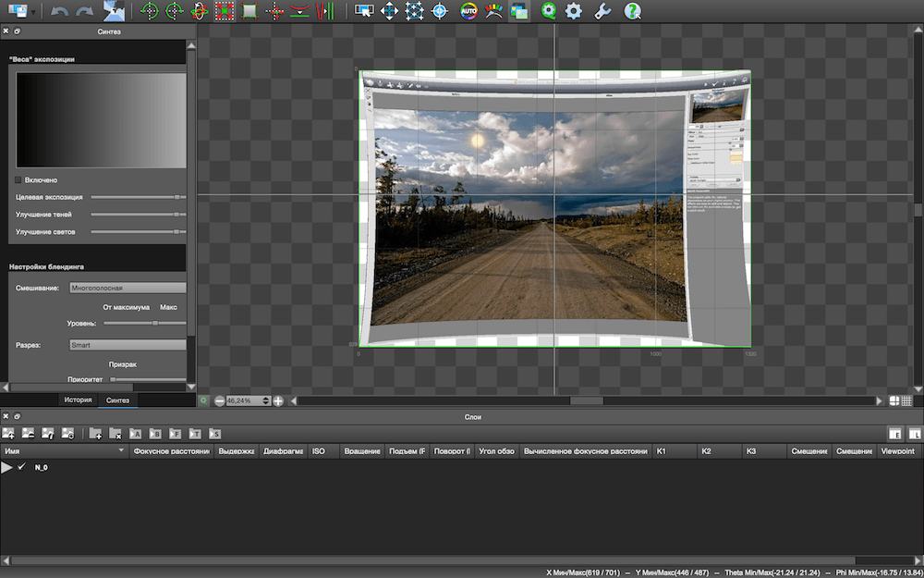Viewport: 924px width, 578px height.
Task: Toggle the grid overlay icon
Action: coord(906,401)
